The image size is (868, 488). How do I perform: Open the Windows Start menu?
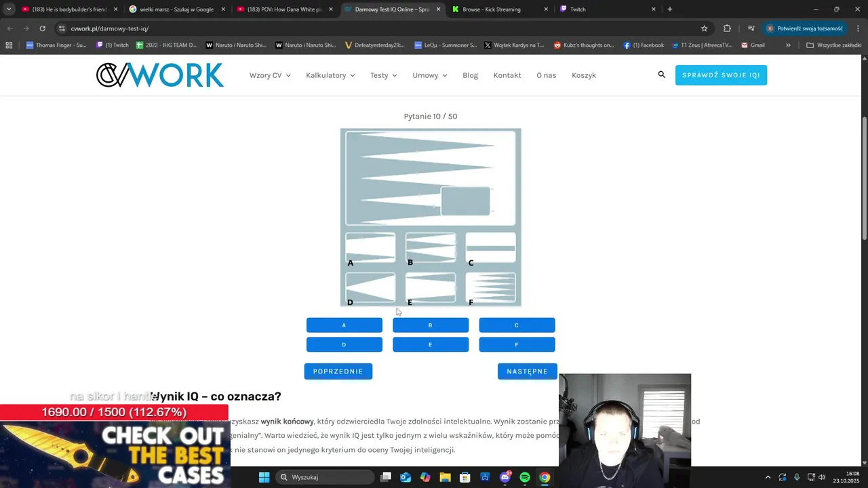[x=264, y=477]
